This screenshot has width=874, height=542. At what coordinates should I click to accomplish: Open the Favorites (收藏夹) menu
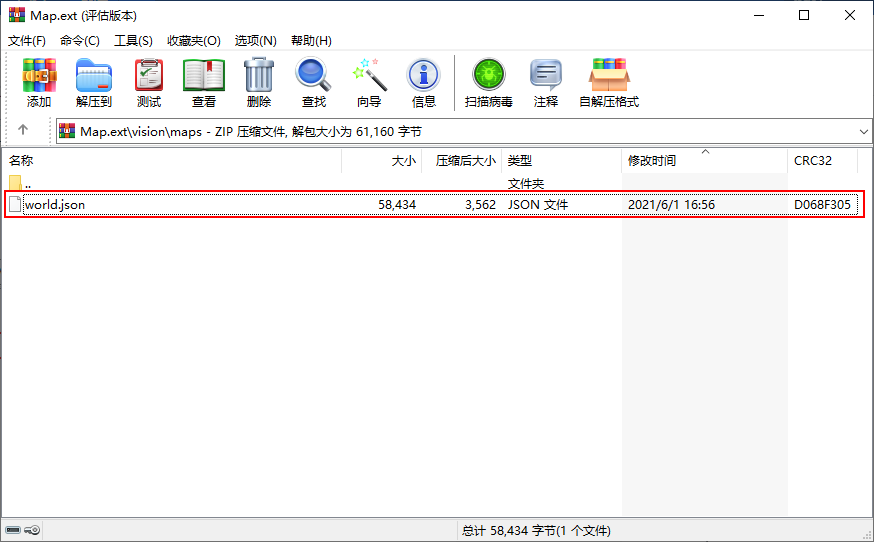(x=193, y=41)
